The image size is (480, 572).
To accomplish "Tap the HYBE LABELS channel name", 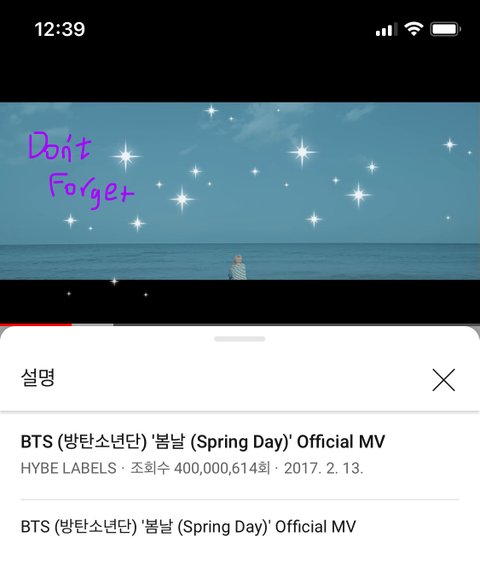I will (x=69, y=468).
